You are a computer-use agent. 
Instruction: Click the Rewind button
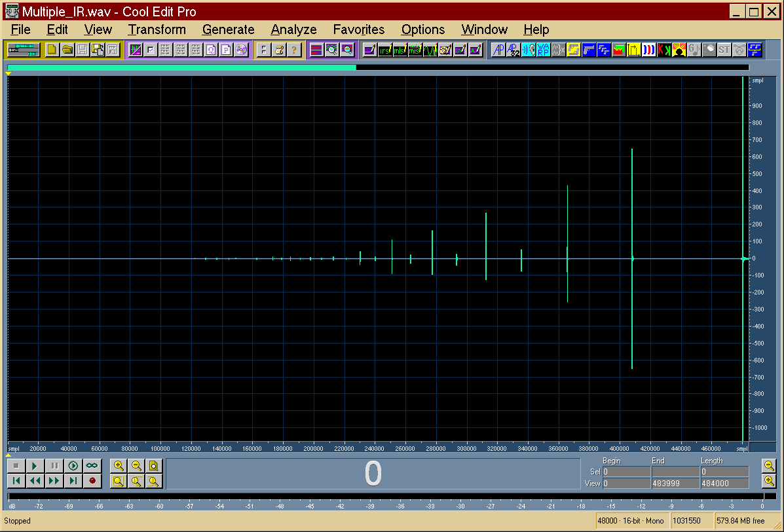35,480
